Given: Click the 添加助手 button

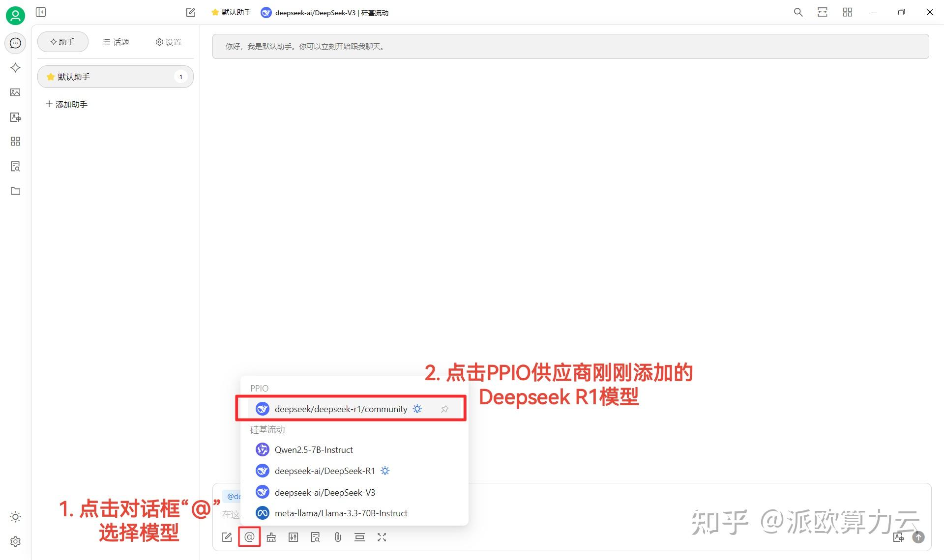Looking at the screenshot, I should point(66,104).
